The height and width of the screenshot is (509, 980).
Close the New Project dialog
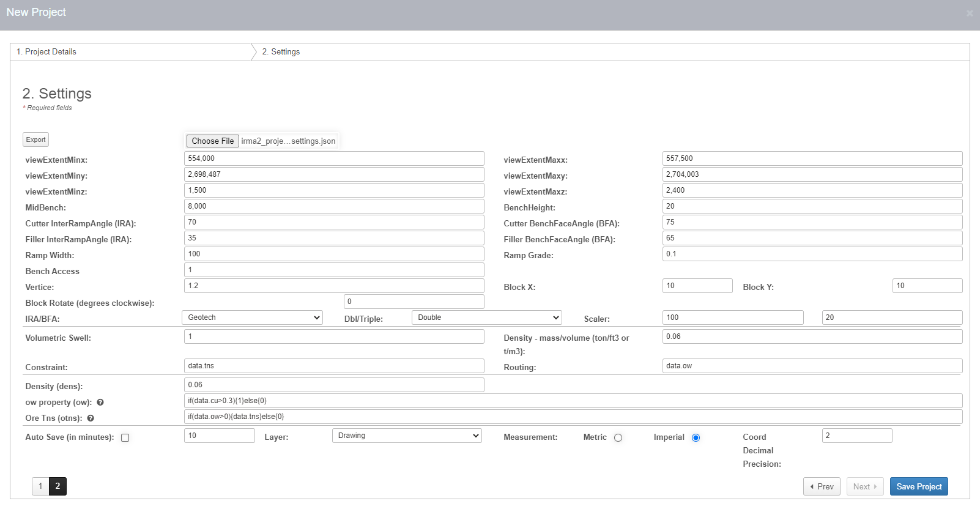coord(969,13)
